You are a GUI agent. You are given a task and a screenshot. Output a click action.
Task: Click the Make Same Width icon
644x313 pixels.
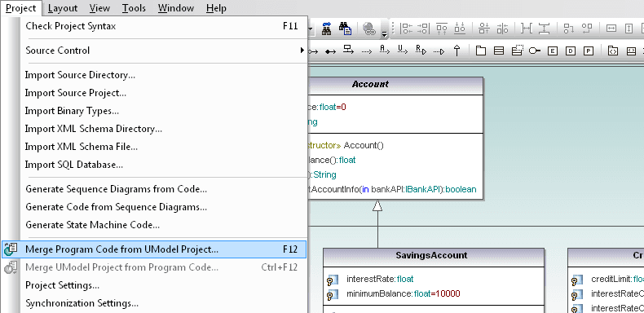click(611, 29)
